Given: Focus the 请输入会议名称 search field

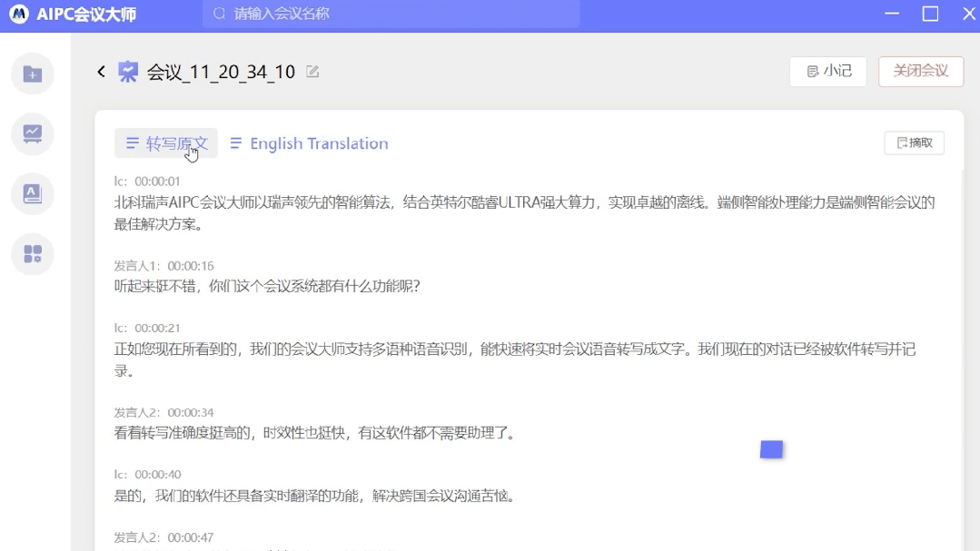Looking at the screenshot, I should 400,14.
